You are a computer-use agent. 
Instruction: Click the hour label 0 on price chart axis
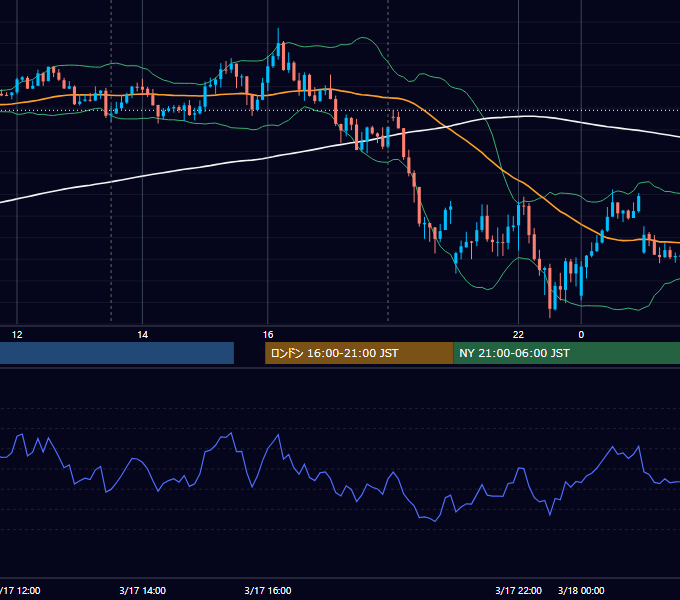point(581,335)
